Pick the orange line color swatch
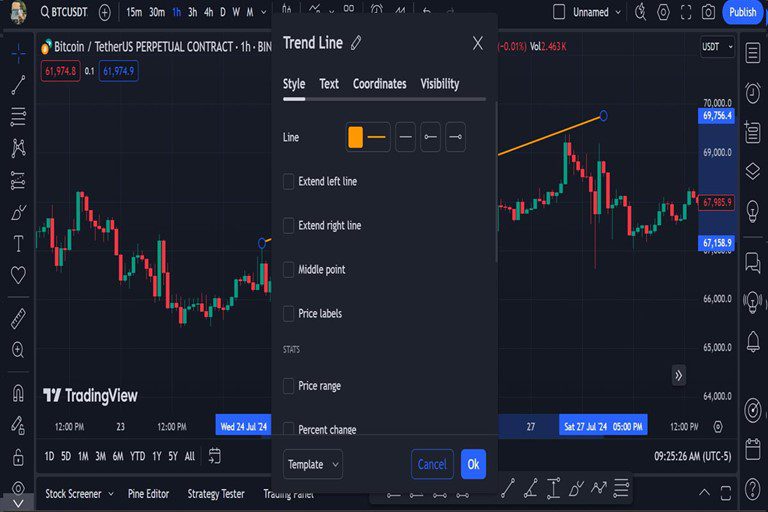 [x=356, y=137]
